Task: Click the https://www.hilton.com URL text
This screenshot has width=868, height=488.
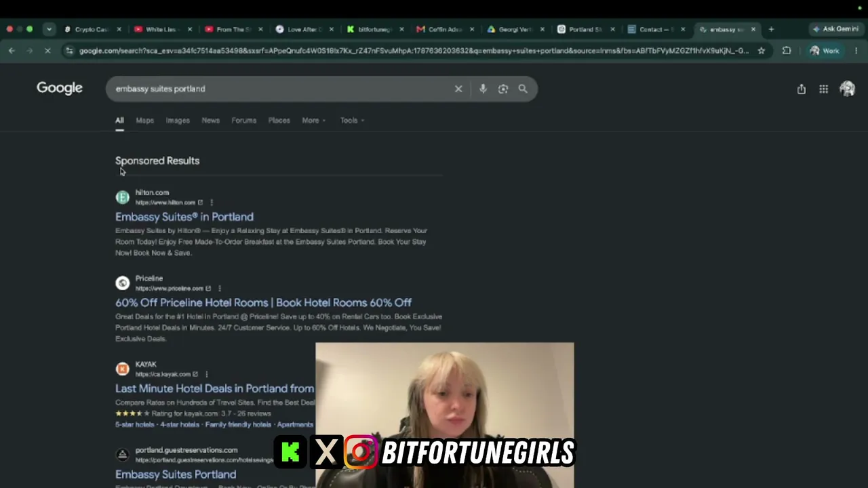Action: click(x=165, y=203)
